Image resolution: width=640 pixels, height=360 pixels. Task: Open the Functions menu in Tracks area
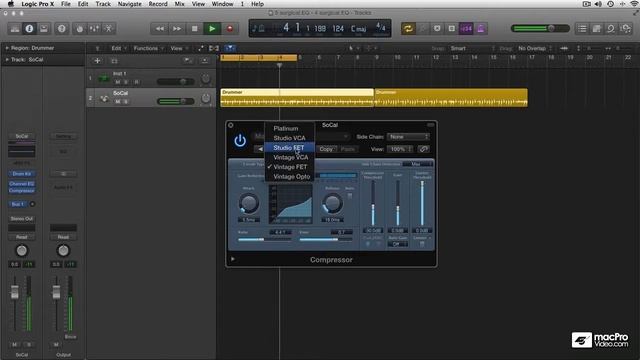click(x=148, y=48)
